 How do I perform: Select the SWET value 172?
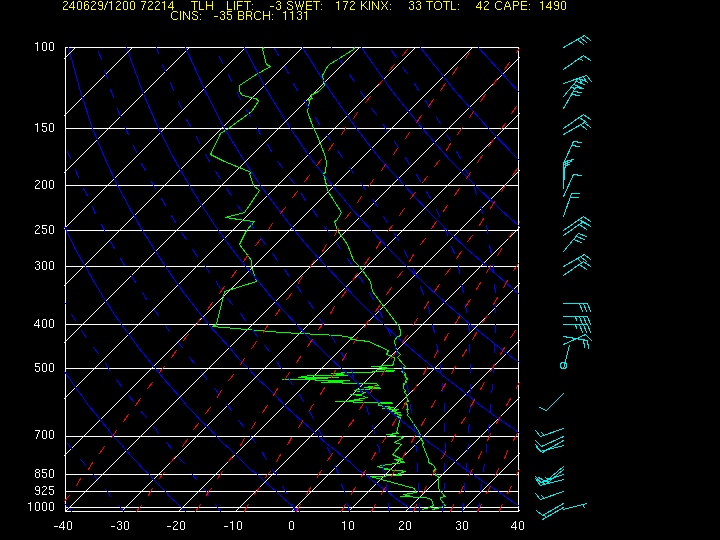[345, 6]
